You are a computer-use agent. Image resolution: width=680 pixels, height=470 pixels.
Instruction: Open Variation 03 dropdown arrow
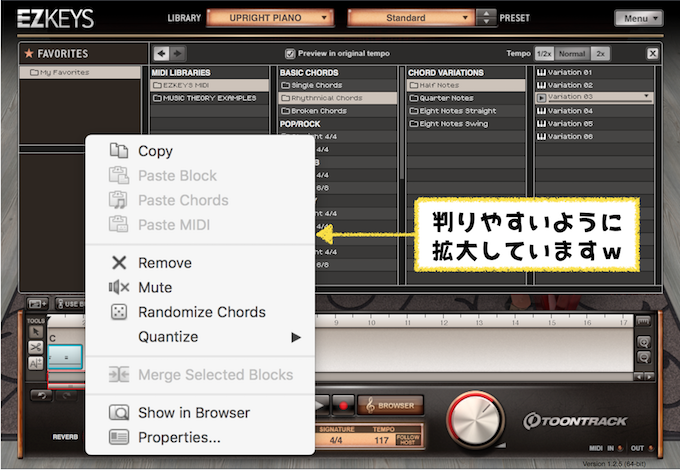pos(646,96)
